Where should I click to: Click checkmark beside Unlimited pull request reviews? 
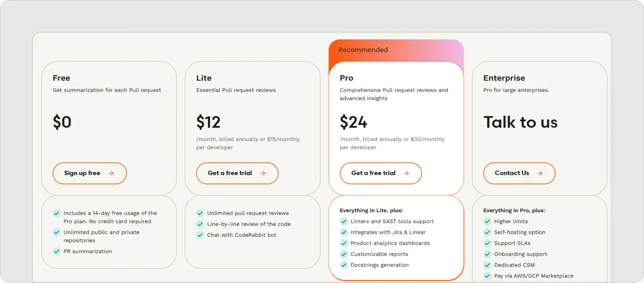coord(200,213)
